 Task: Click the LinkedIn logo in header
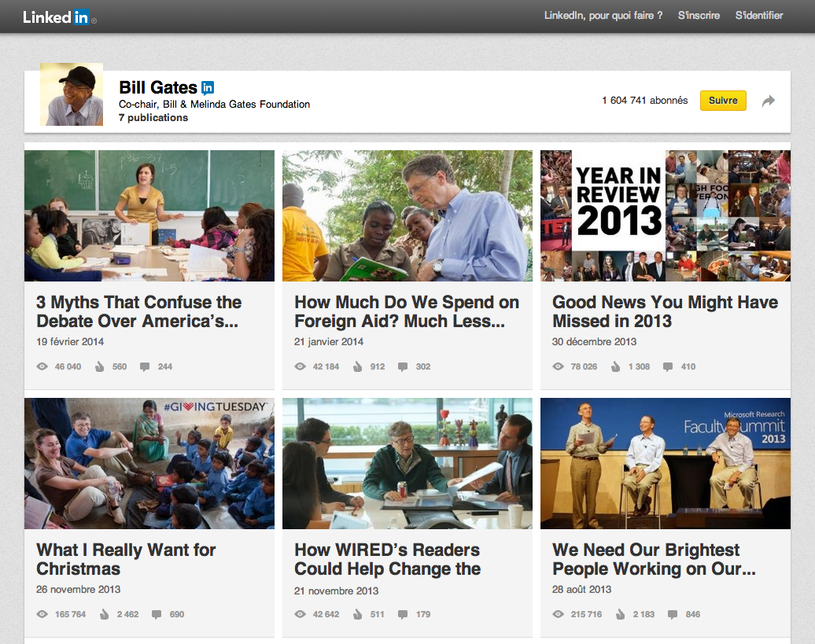(x=59, y=17)
